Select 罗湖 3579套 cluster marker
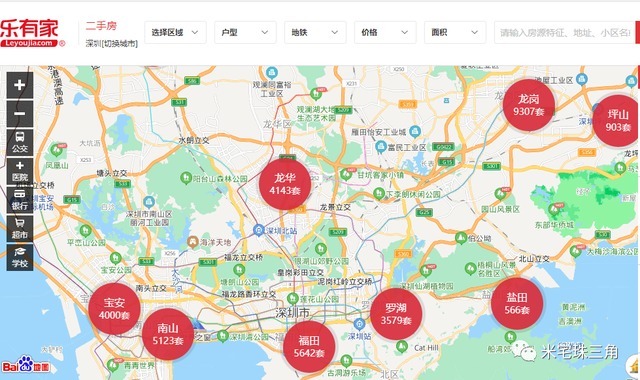Image resolution: width=640 pixels, height=380 pixels. click(396, 314)
